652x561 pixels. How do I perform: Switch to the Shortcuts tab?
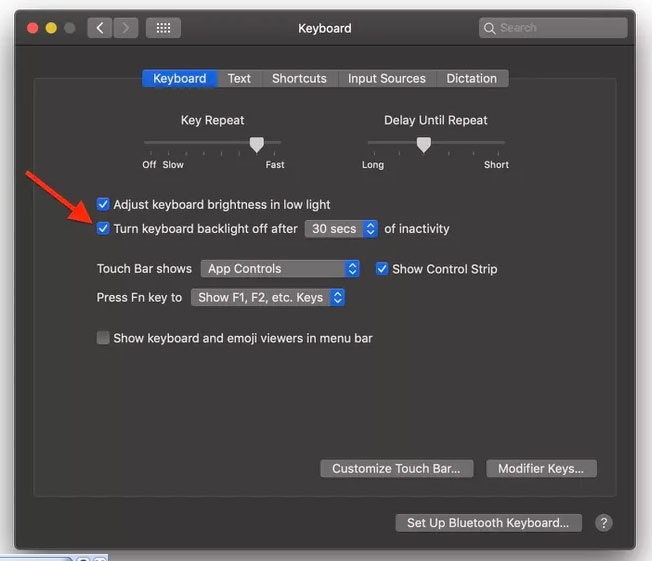pyautogui.click(x=299, y=78)
